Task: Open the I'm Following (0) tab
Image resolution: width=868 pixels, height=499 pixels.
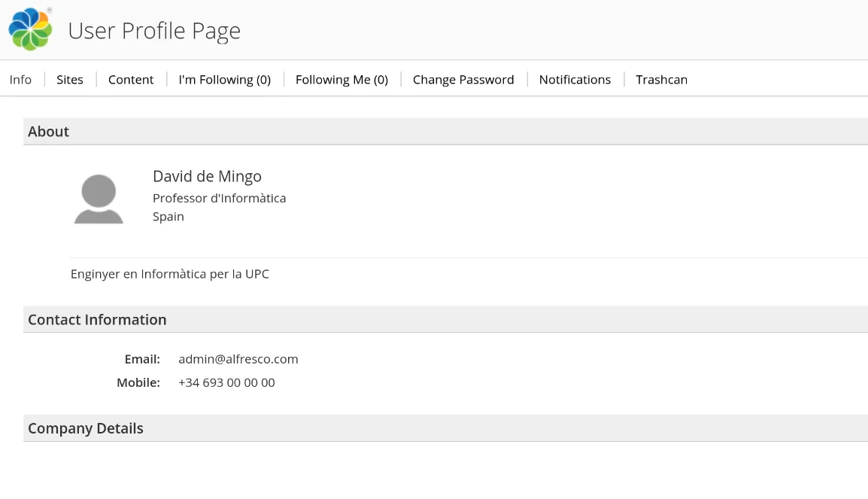Action: click(x=224, y=80)
